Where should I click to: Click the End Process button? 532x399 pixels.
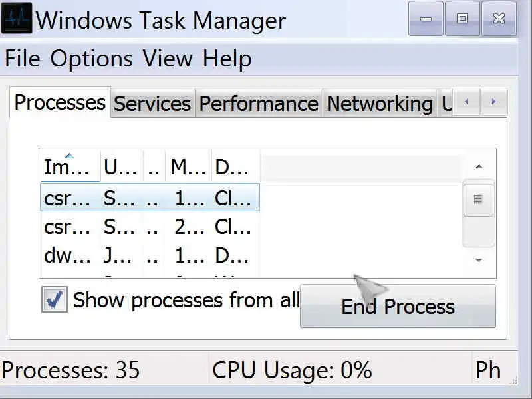tap(398, 307)
